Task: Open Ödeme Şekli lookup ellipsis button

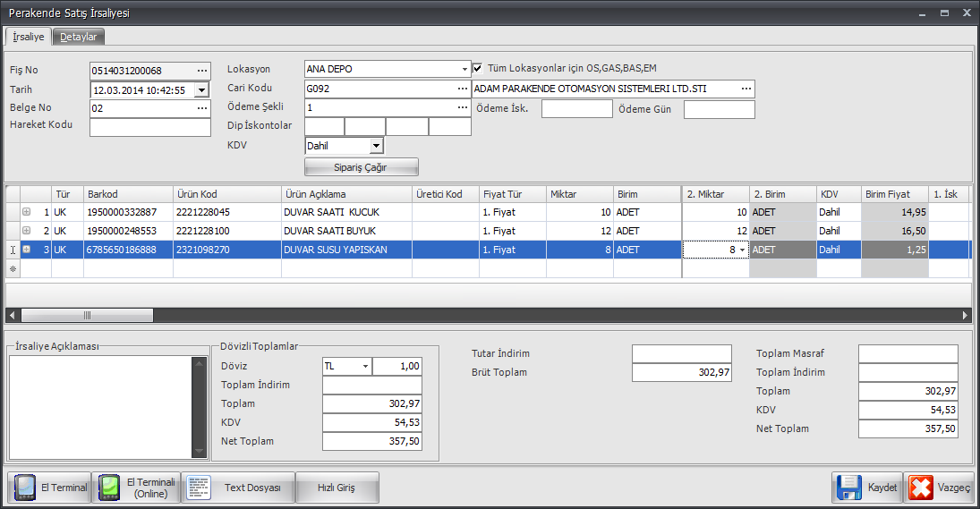Action: coord(463,107)
